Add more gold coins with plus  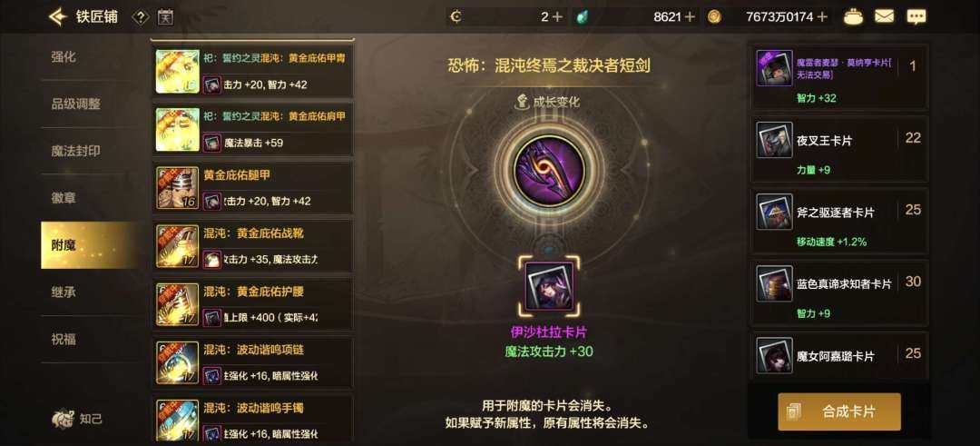pyautogui.click(x=822, y=17)
